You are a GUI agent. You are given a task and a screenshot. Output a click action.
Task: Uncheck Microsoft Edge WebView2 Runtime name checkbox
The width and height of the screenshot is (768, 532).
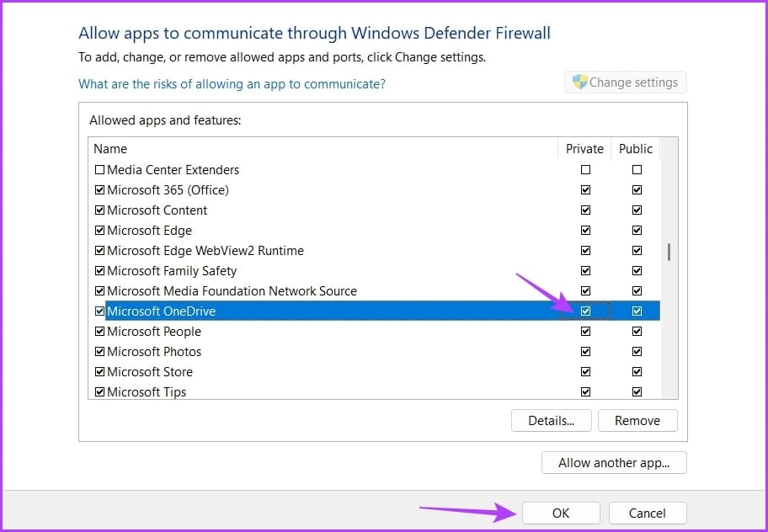[99, 251]
